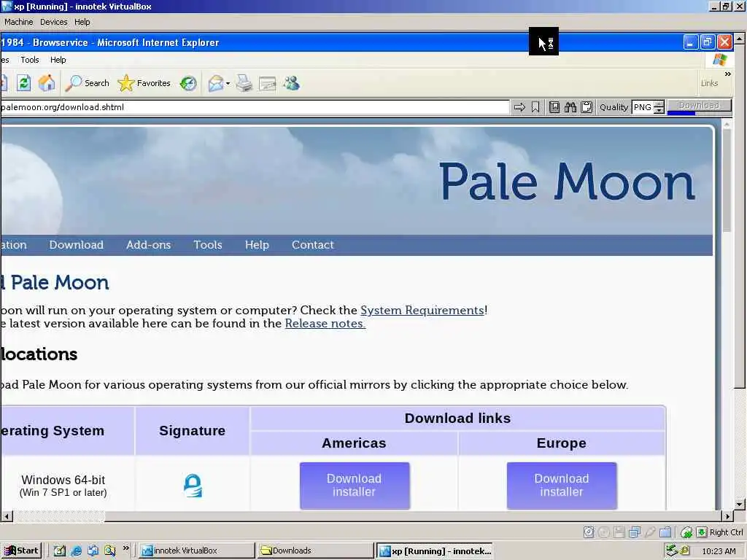
Task: Click the IE Home toolbar icon
Action: (x=47, y=83)
